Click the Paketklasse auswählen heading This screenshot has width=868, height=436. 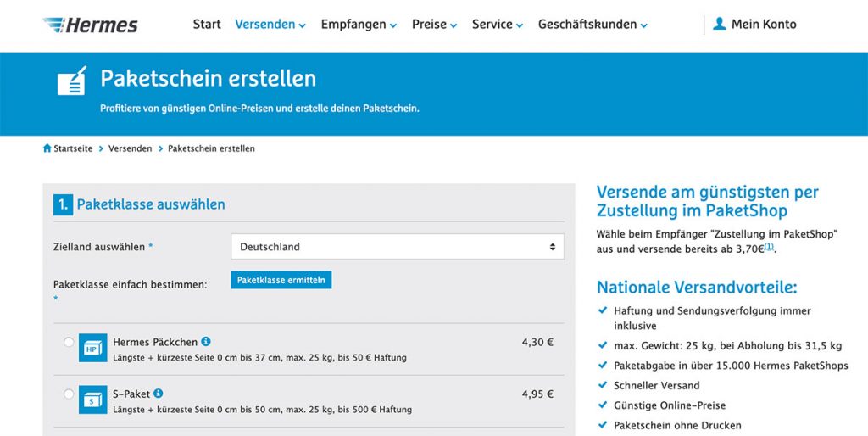coord(151,204)
